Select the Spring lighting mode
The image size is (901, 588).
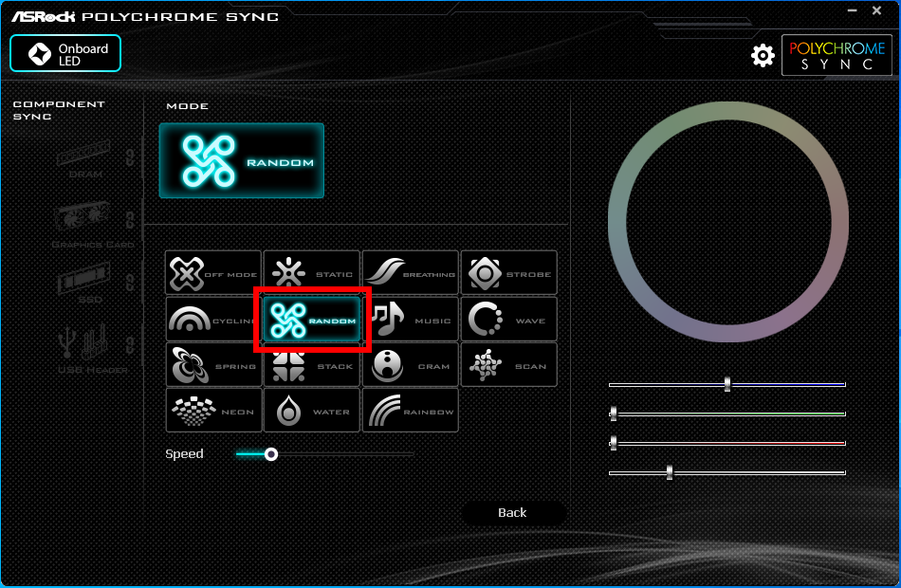[x=213, y=364]
